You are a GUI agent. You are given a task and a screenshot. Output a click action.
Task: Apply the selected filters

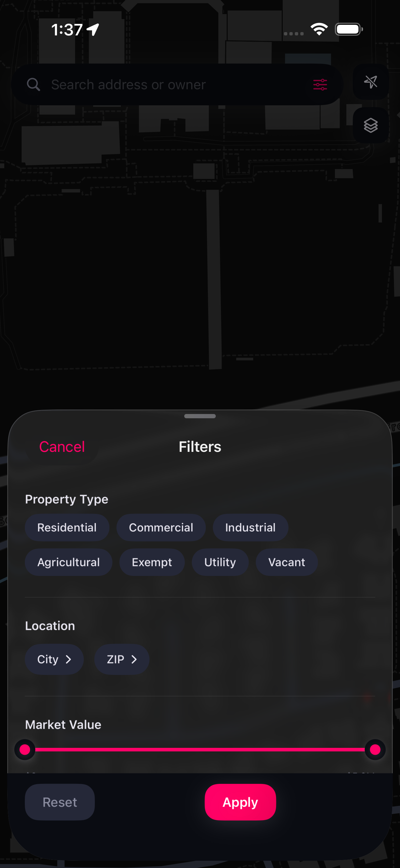pyautogui.click(x=240, y=802)
